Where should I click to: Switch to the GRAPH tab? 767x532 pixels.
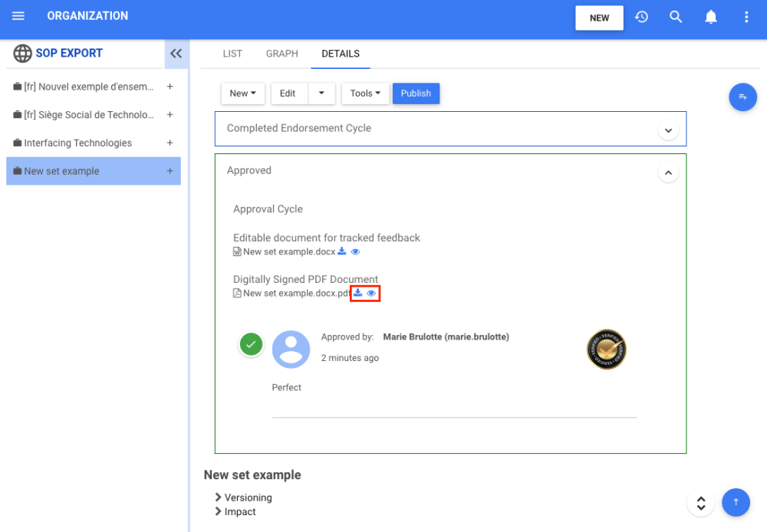click(281, 54)
